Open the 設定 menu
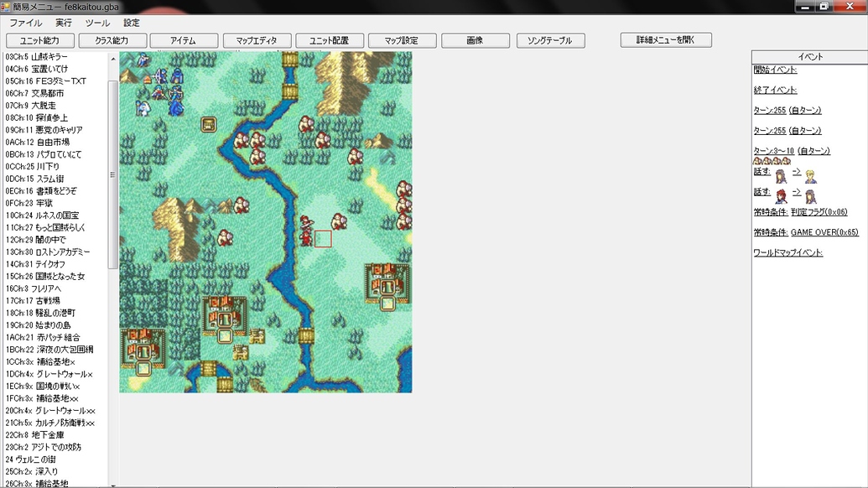The width and height of the screenshot is (868, 488). coord(130,23)
